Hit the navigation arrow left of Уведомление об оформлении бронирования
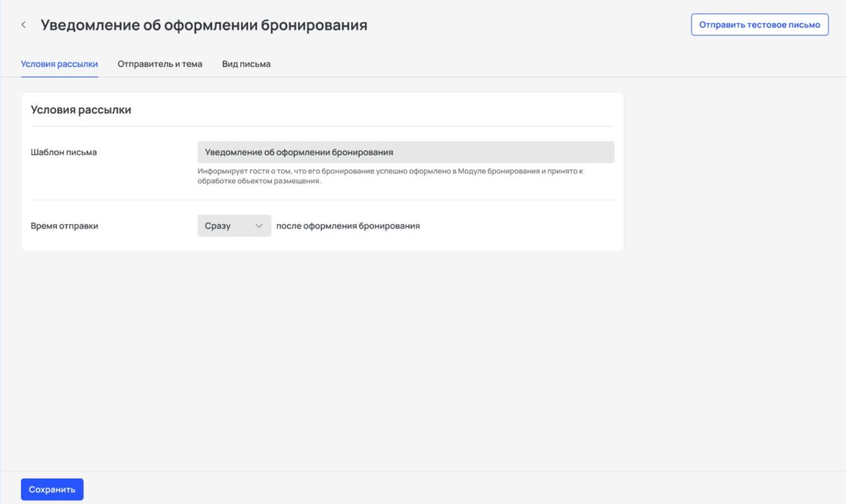 pos(23,24)
